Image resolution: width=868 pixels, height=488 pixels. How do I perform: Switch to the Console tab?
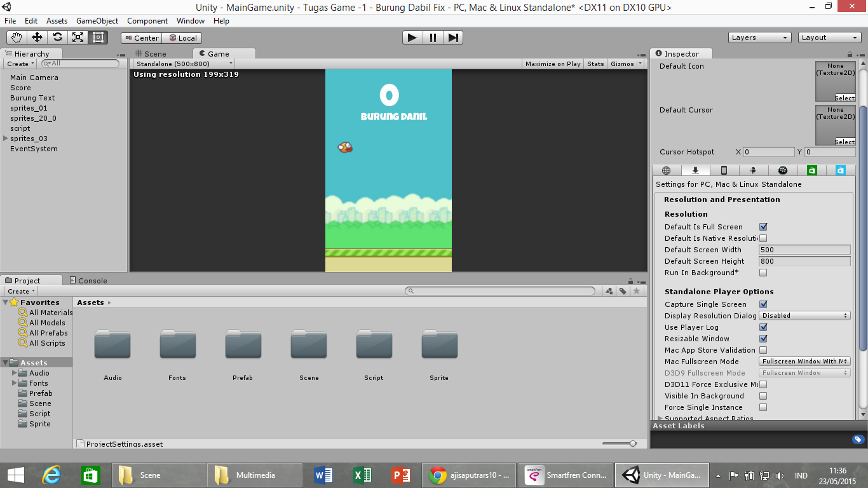pyautogui.click(x=87, y=281)
